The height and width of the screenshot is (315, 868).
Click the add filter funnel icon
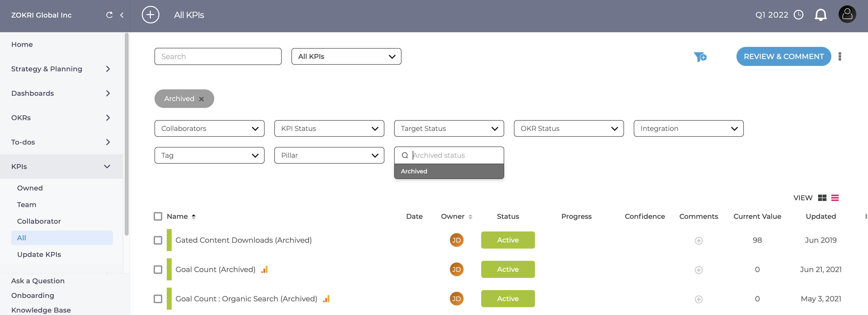tap(700, 57)
